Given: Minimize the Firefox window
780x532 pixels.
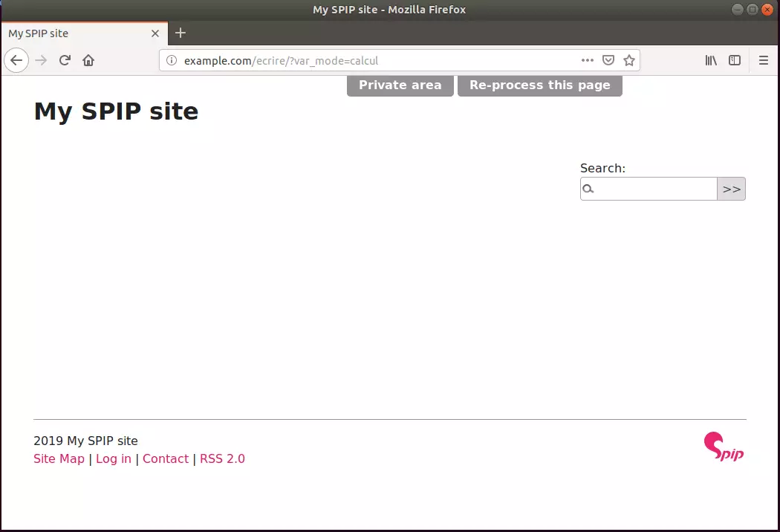Looking at the screenshot, I should coord(737,10).
